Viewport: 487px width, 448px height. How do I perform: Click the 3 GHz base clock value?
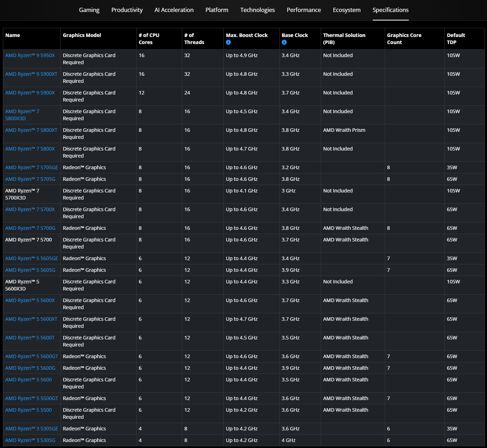pos(289,191)
